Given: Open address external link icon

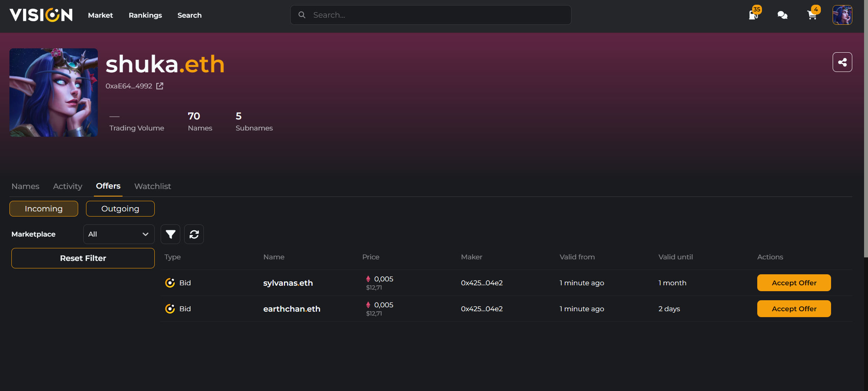Looking at the screenshot, I should (160, 86).
